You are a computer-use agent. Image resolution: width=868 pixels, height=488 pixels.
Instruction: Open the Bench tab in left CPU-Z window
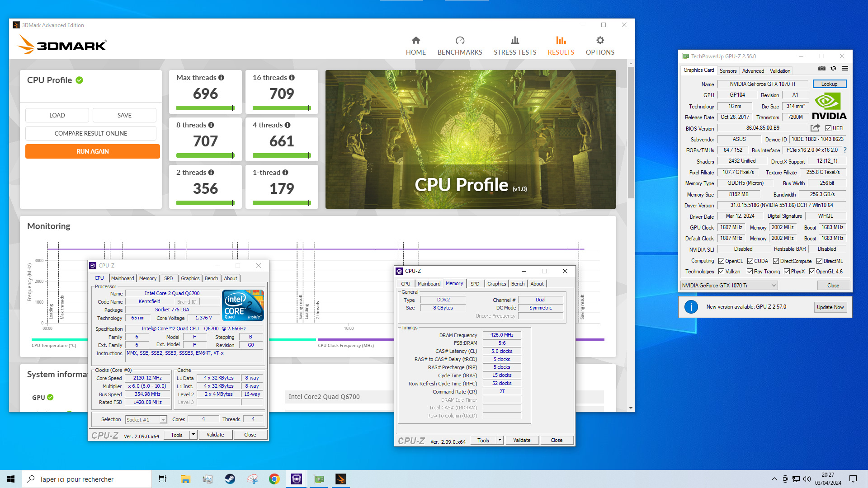pos(211,278)
